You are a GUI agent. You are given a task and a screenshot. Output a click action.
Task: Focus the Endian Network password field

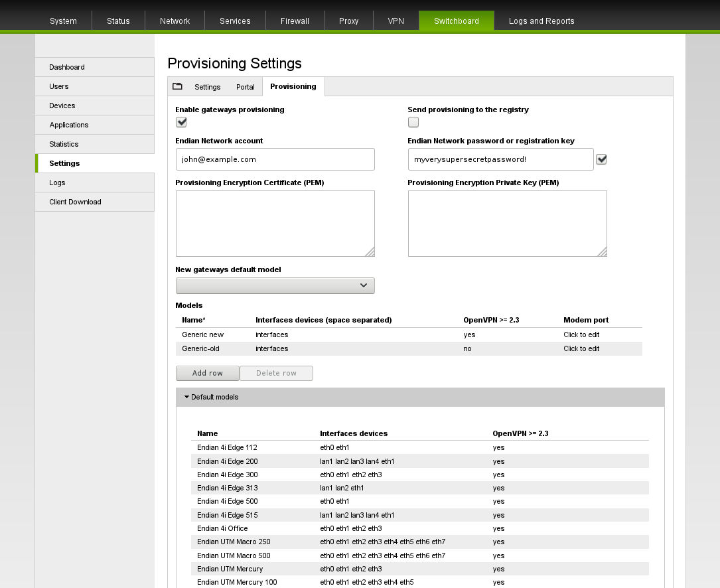[x=500, y=159]
